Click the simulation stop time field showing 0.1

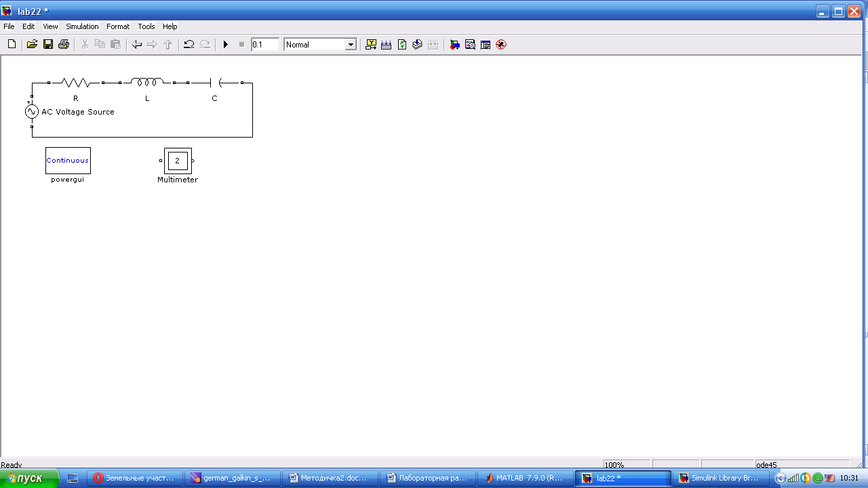tap(264, 45)
